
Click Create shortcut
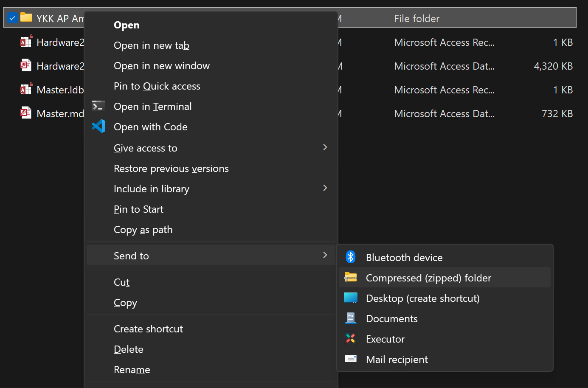(x=148, y=329)
